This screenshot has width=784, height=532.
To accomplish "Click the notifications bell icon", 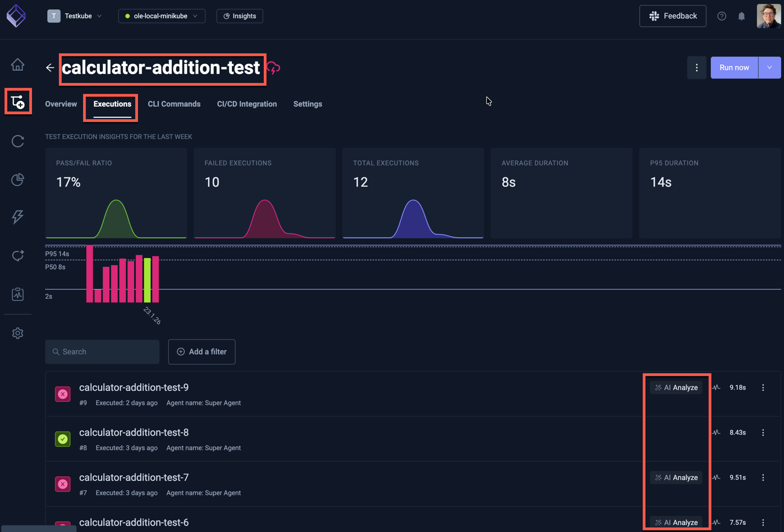I will point(741,16).
